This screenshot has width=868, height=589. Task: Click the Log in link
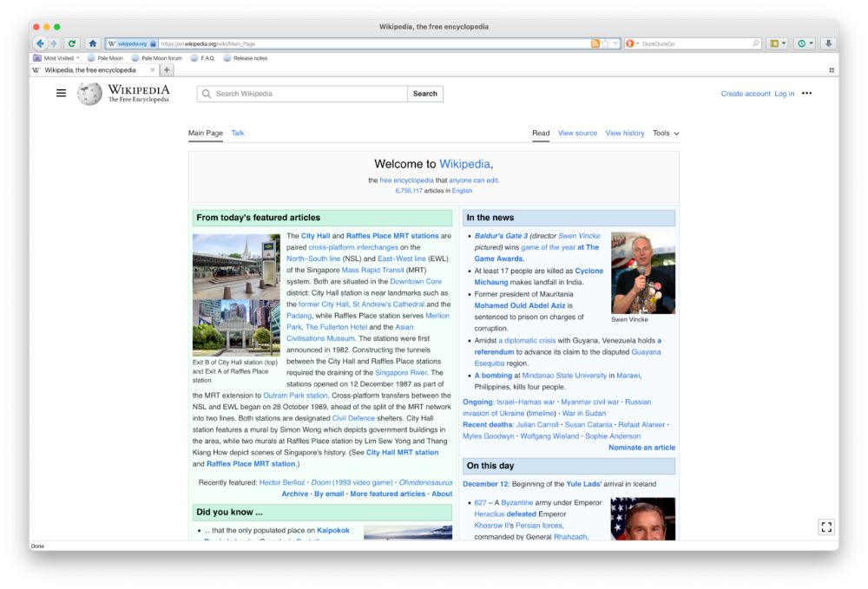784,94
